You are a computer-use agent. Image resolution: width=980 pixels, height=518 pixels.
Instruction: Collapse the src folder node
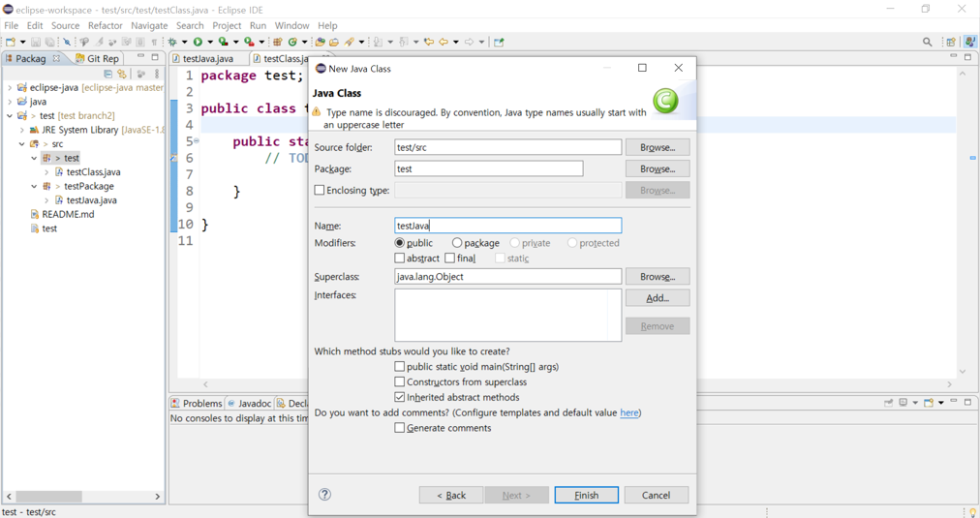coord(22,143)
